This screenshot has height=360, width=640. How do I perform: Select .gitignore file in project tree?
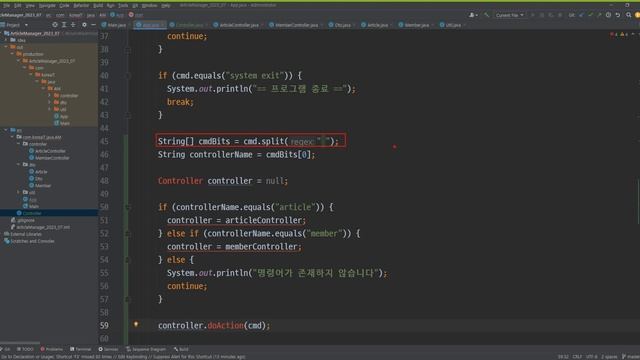(x=23, y=220)
